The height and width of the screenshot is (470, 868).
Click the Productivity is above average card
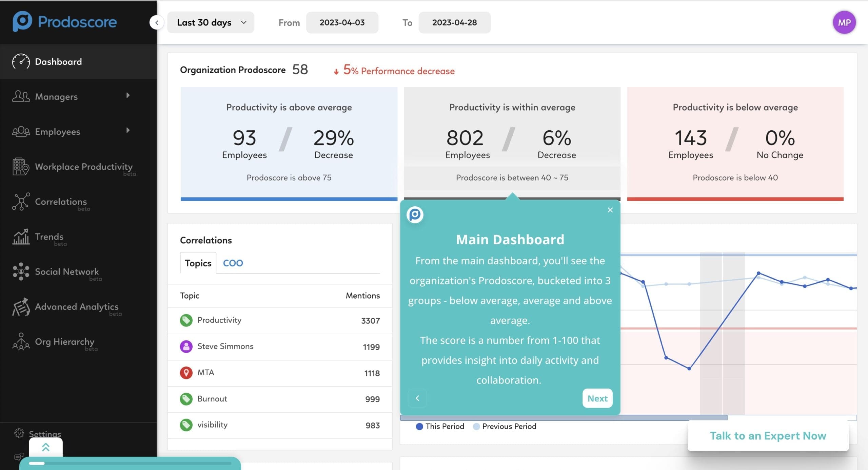point(289,144)
